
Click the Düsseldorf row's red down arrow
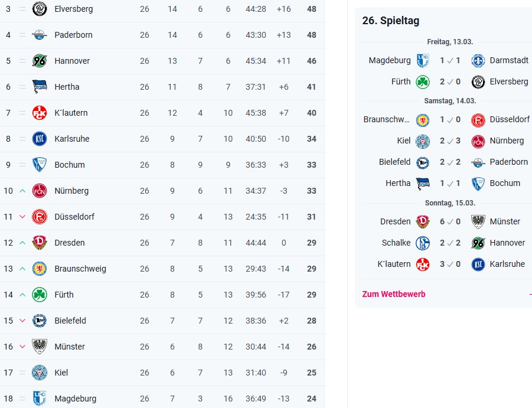[x=22, y=217]
